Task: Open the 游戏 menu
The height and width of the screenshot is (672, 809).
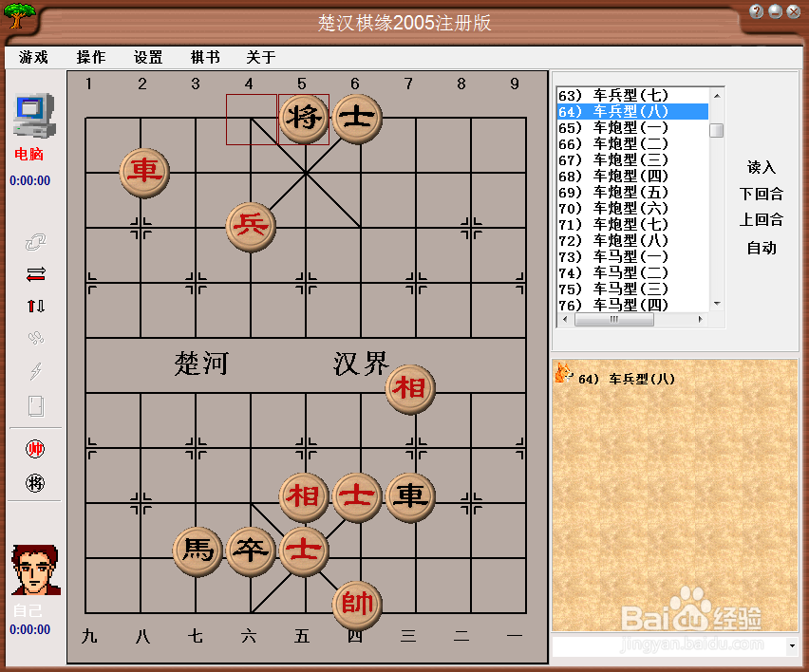Action: click(33, 57)
